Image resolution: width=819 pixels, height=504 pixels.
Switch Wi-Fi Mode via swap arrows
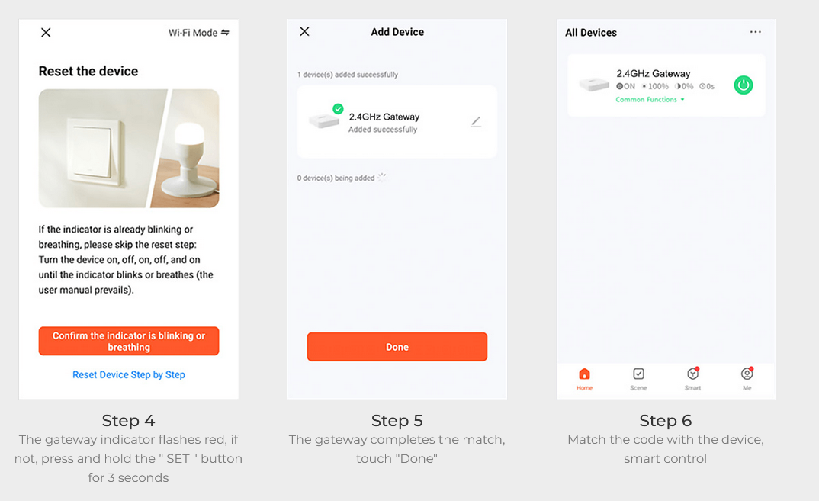point(225,32)
